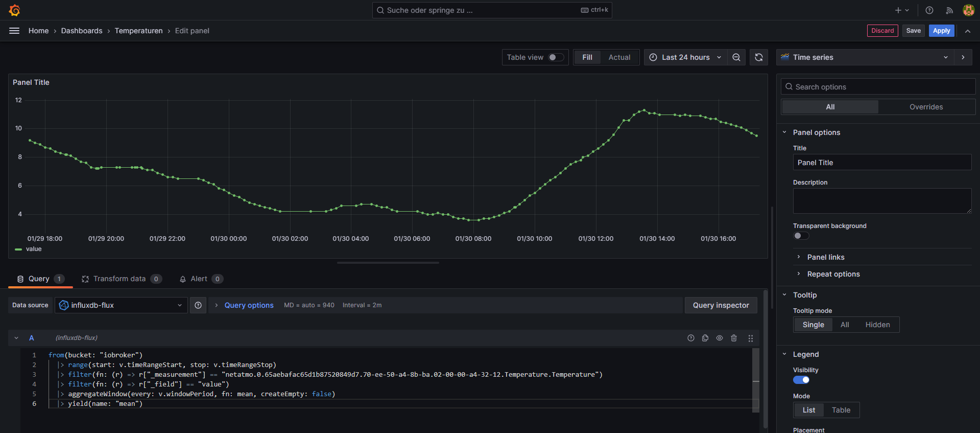Click the panel resize splitter bar
Image resolution: width=980 pixels, height=433 pixels.
click(388, 263)
